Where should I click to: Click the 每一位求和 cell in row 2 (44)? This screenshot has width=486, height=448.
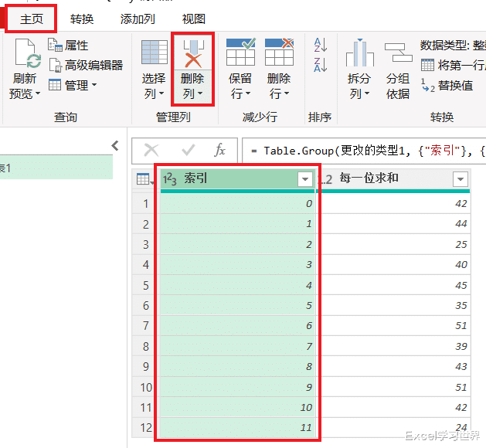coord(393,224)
